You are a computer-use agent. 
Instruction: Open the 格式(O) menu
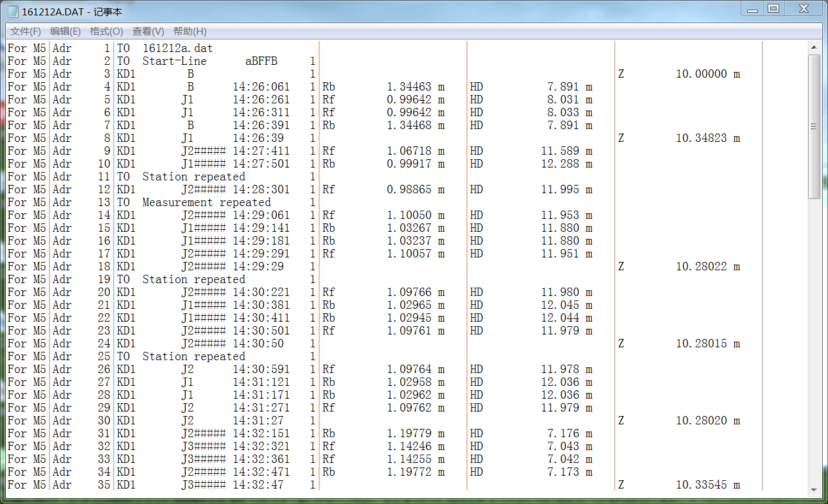pyautogui.click(x=106, y=31)
